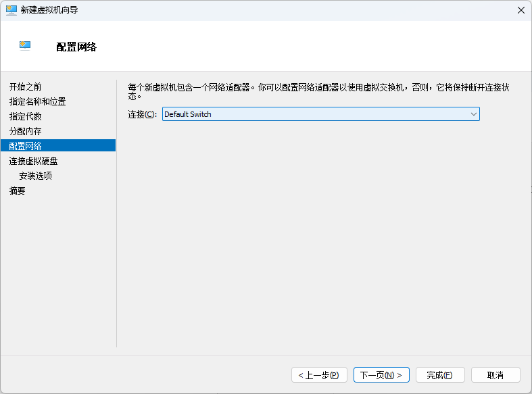Proceed with the 下一页(N) button

coord(381,375)
